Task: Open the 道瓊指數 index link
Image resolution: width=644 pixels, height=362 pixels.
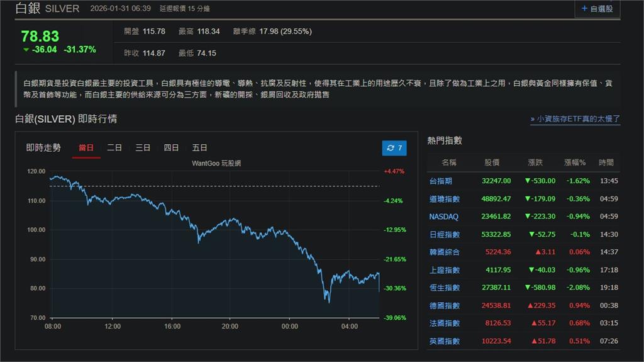Action: [x=445, y=199]
